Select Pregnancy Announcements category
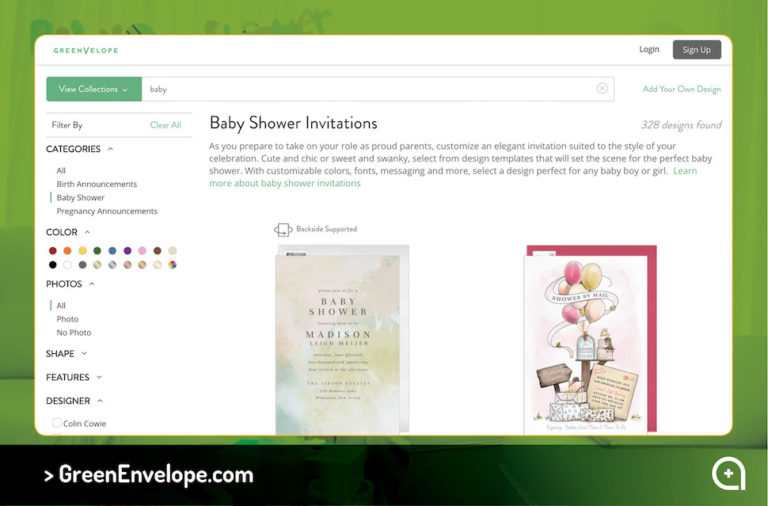This screenshot has height=506, width=768. pyautogui.click(x=107, y=211)
